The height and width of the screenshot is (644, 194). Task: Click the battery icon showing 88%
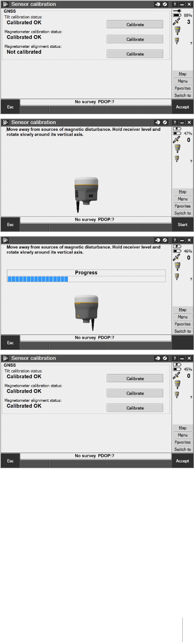(177, 16)
